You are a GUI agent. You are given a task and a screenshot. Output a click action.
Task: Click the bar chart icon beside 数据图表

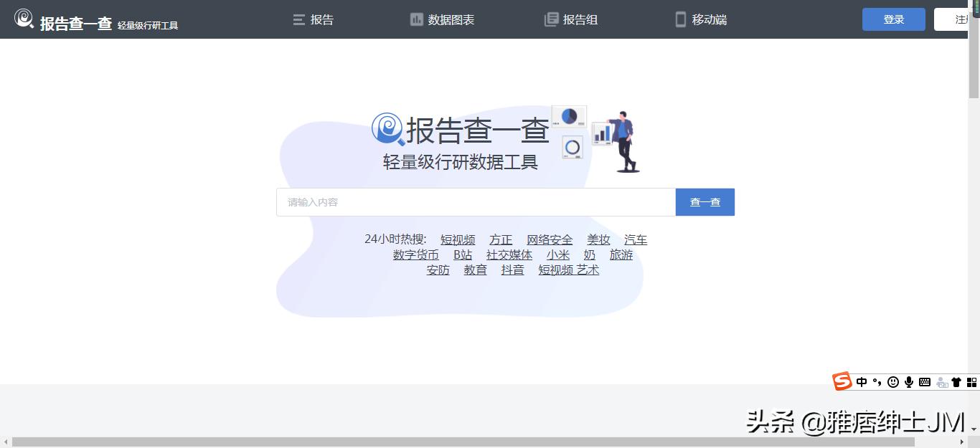point(416,19)
